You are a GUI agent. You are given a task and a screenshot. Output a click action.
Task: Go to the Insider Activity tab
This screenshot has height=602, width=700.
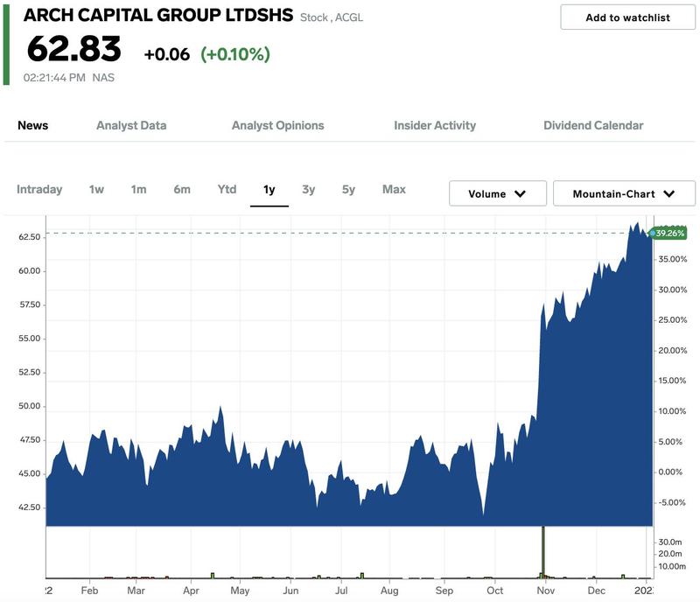[435, 125]
